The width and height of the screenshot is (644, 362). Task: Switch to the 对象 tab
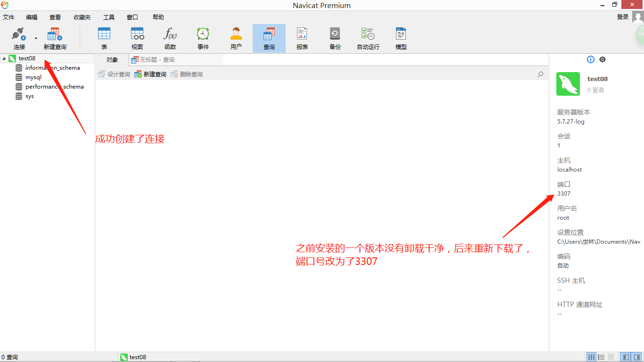tap(112, 60)
